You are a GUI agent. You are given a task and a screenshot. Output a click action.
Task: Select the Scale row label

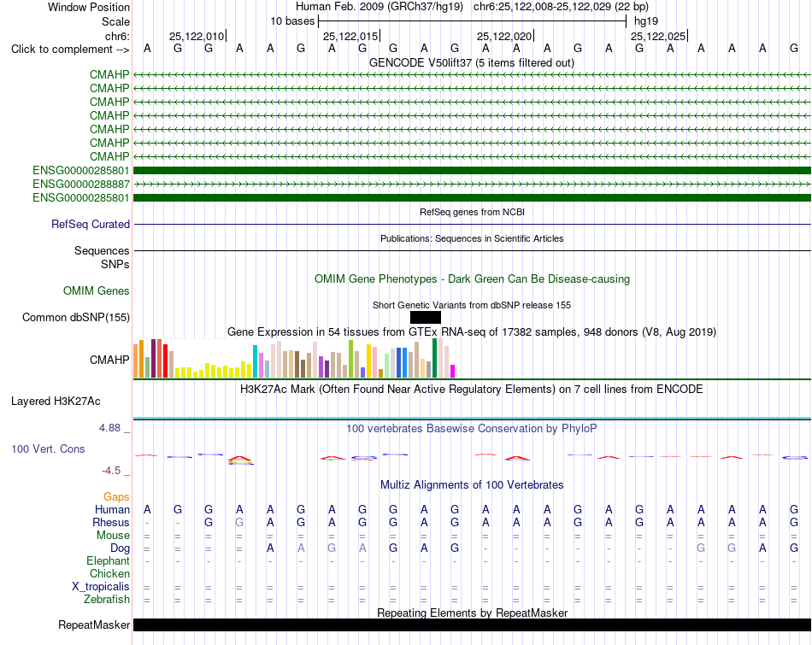(115, 21)
